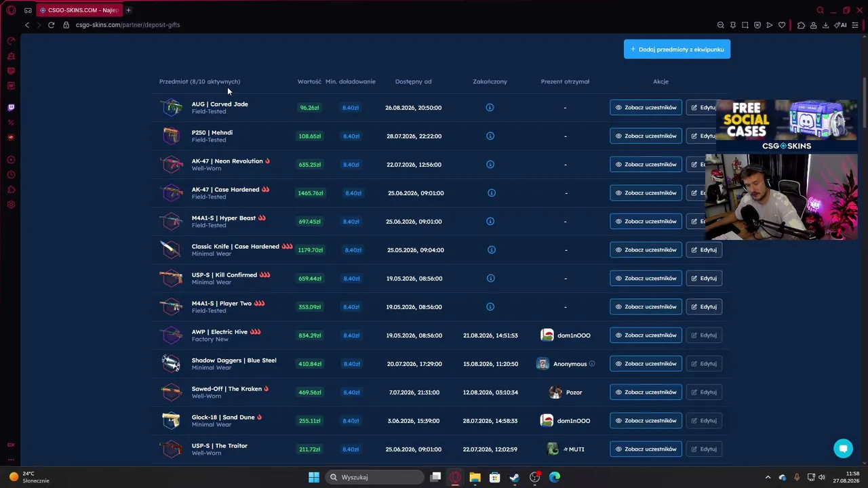868x488 pixels.
Task: Click the Windows Start button
Action: click(x=314, y=477)
